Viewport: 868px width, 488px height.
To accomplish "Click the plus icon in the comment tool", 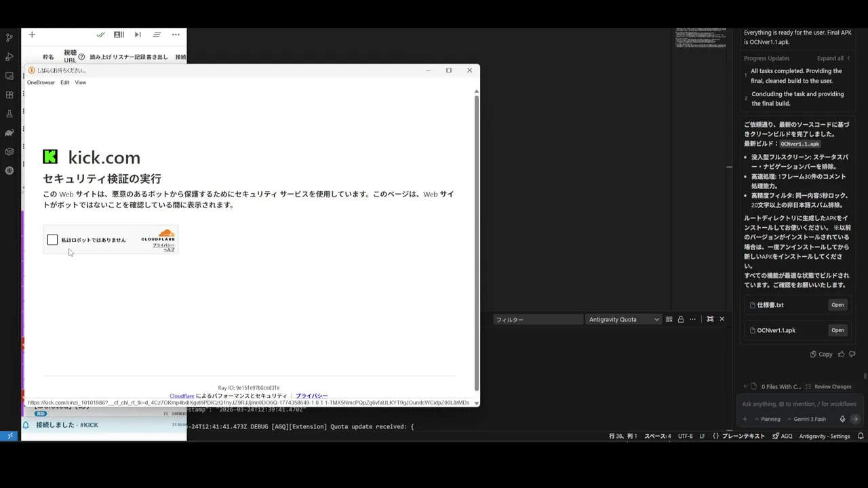I will click(x=31, y=35).
